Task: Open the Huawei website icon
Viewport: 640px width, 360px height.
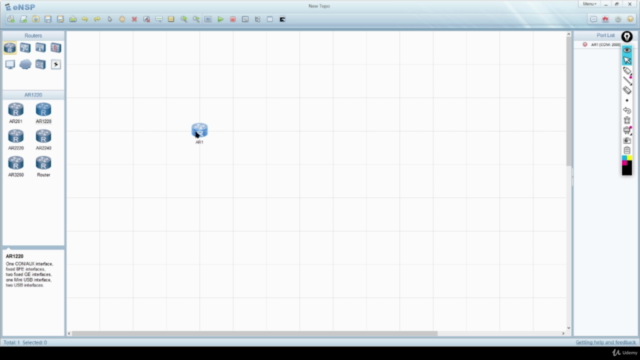Action: coord(606,19)
